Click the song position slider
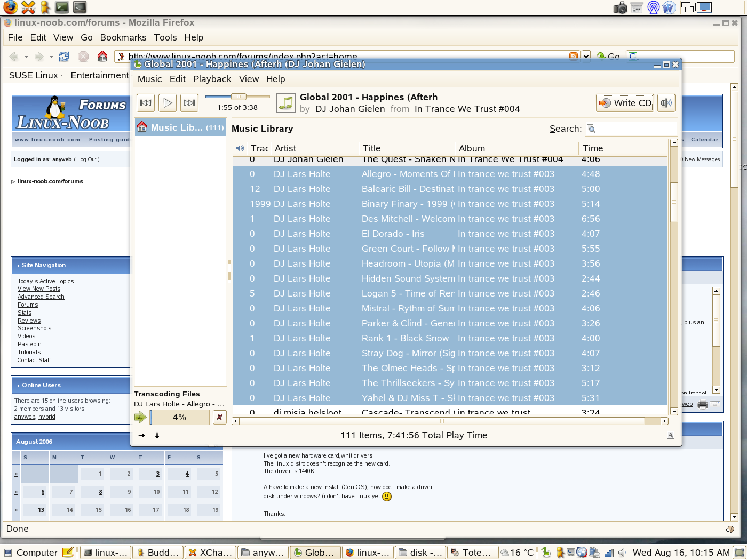The width and height of the screenshot is (747, 560). 237,97
